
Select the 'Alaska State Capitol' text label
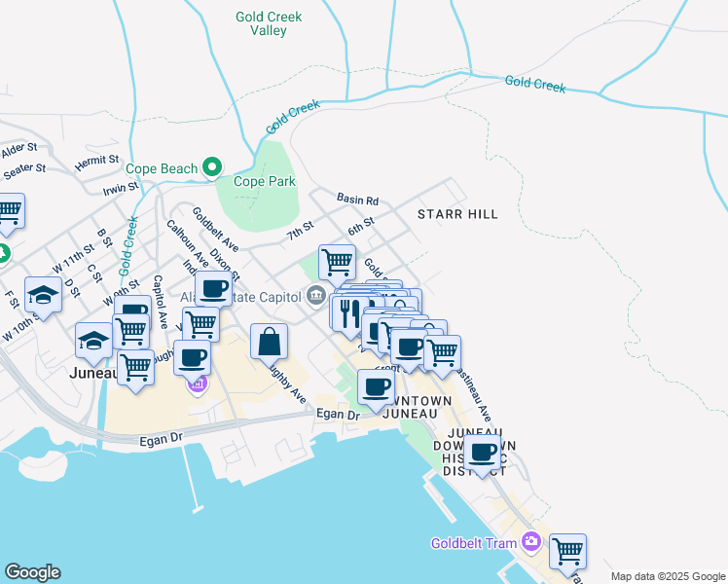240,297
